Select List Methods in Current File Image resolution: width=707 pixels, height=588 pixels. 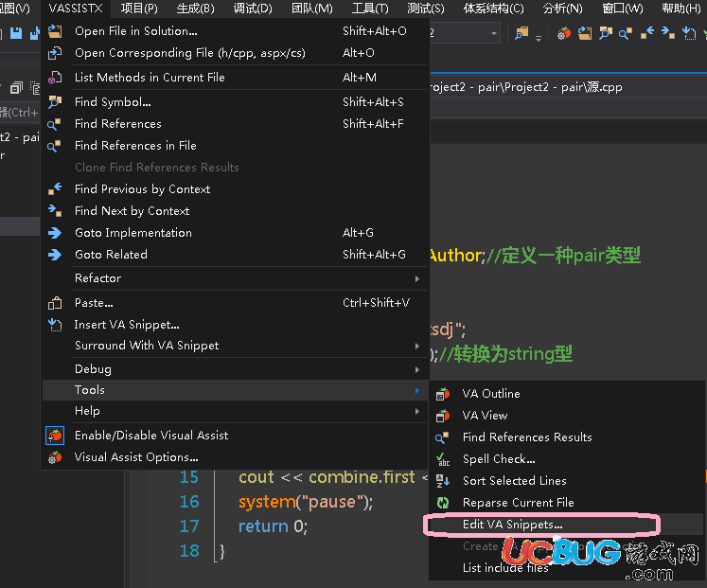coord(235,78)
